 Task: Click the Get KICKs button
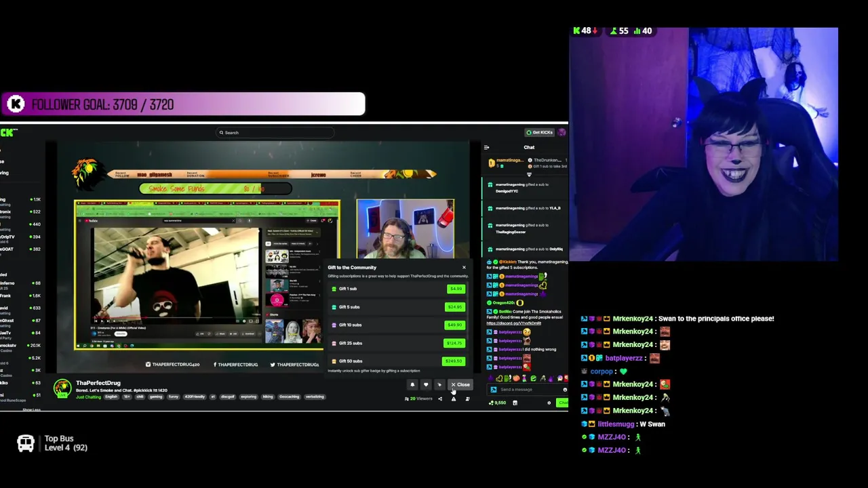click(540, 132)
